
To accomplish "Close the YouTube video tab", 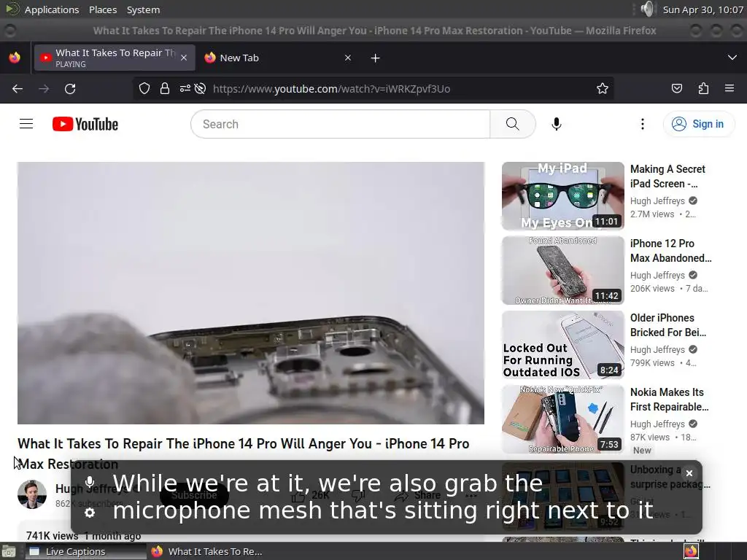I will tap(184, 58).
